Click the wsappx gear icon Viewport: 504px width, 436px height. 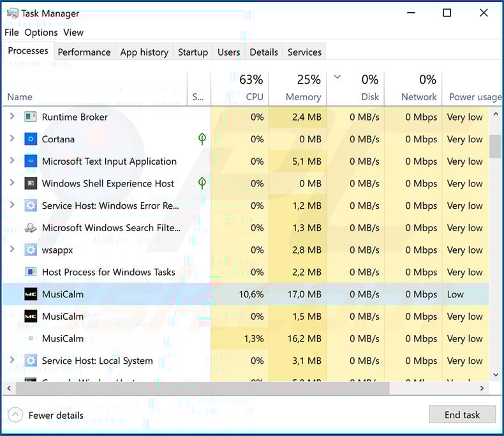pyautogui.click(x=31, y=250)
